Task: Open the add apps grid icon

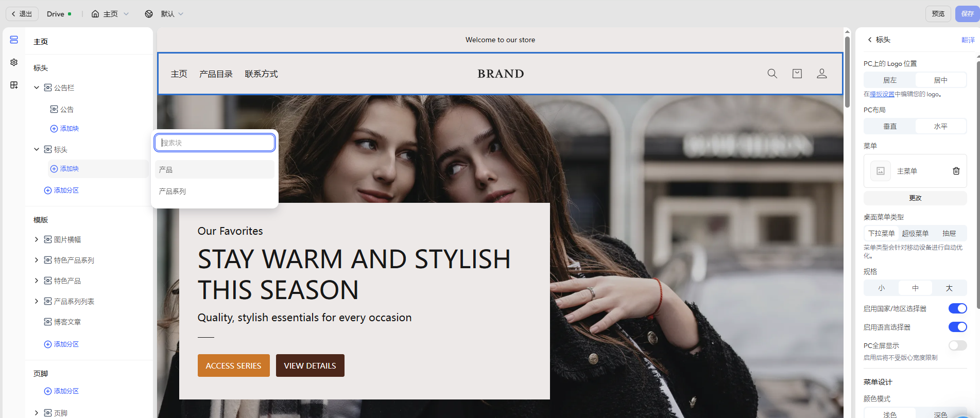Action: pos(14,85)
